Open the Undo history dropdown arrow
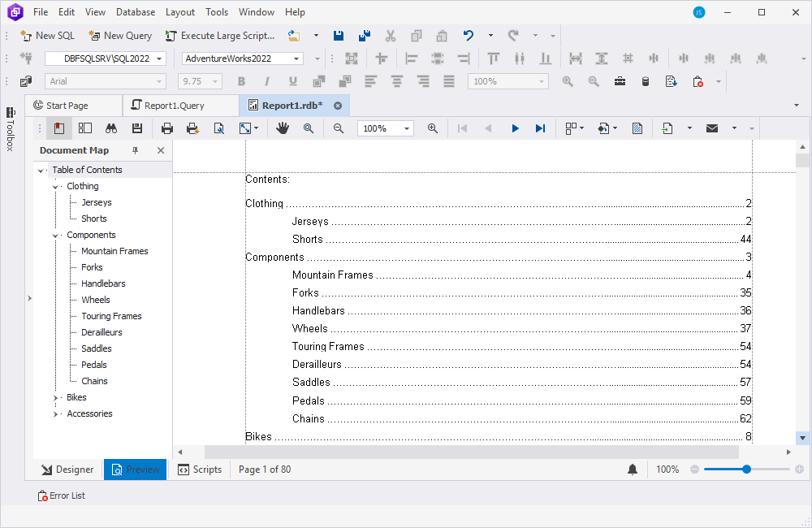The height and width of the screenshot is (528, 812). click(x=490, y=36)
